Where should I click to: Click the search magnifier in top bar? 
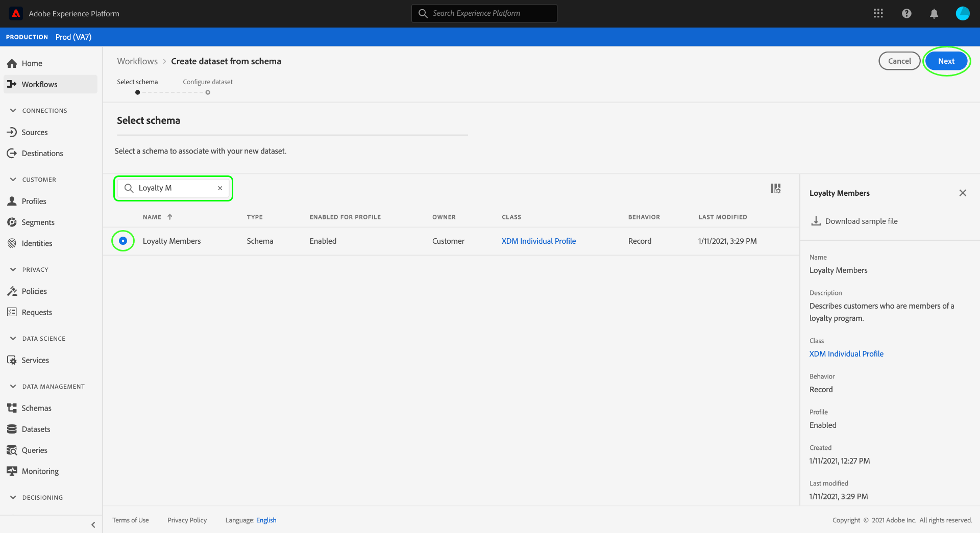[423, 13]
